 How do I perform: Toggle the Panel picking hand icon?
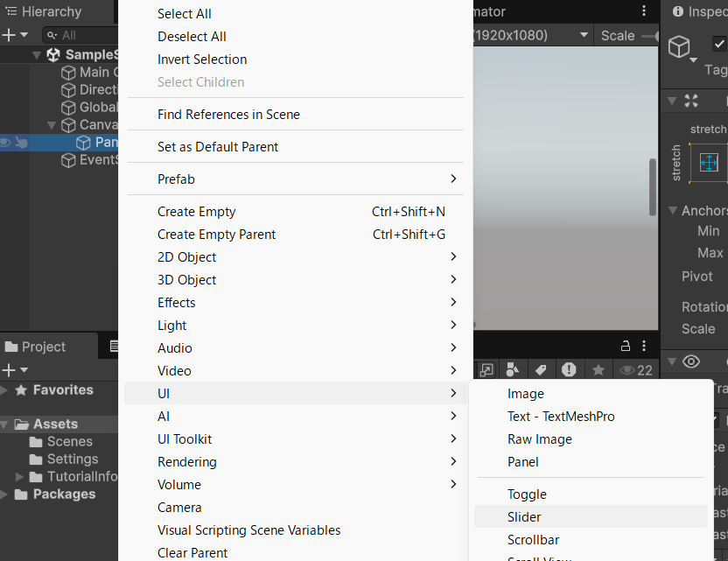[21, 142]
